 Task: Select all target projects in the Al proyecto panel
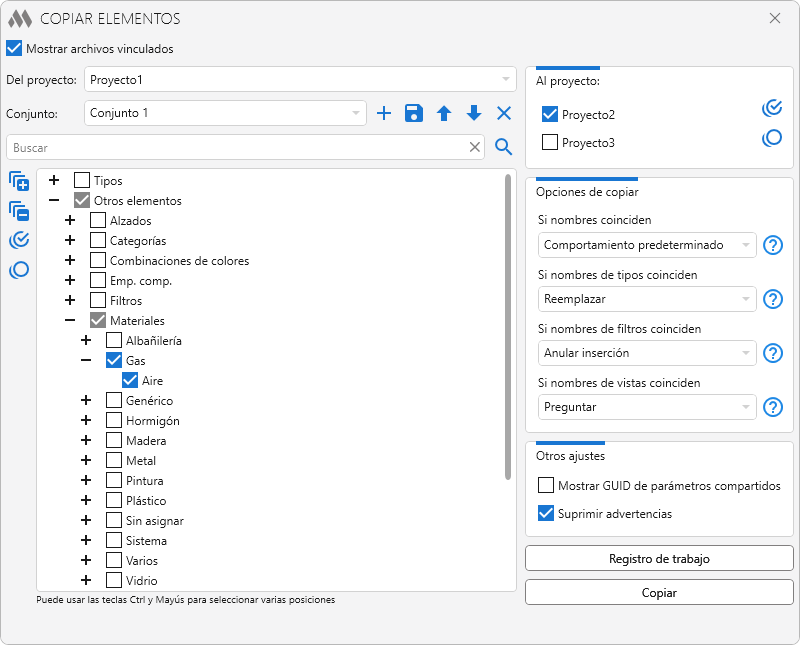coord(772,108)
